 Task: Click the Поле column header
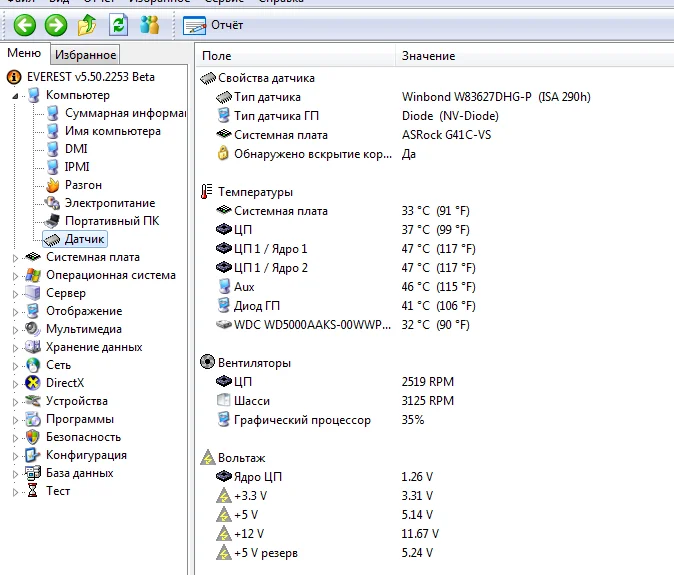pos(296,56)
